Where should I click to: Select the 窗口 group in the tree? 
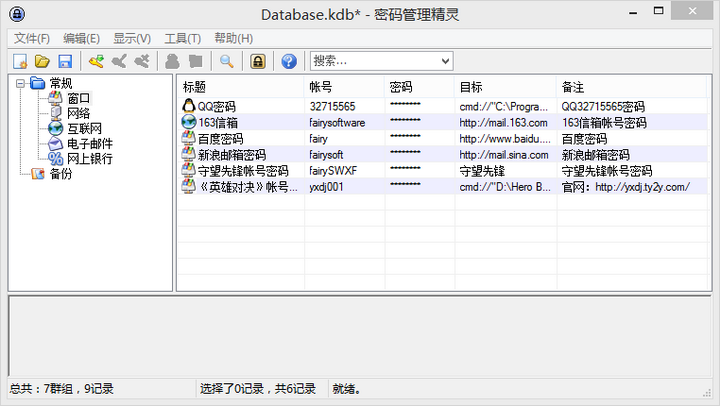click(79, 98)
